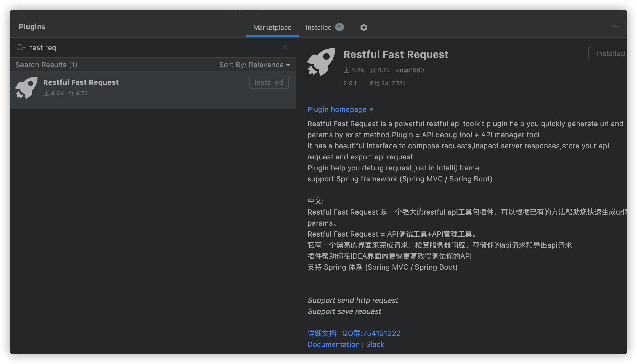Click the star rating in result row

(78, 93)
